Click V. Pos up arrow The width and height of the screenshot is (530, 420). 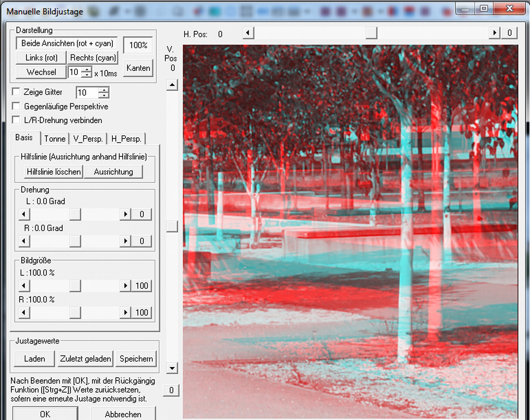pyautogui.click(x=172, y=85)
